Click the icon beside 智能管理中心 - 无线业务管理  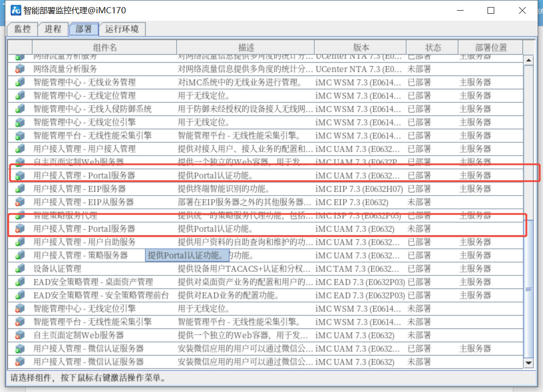(20, 82)
